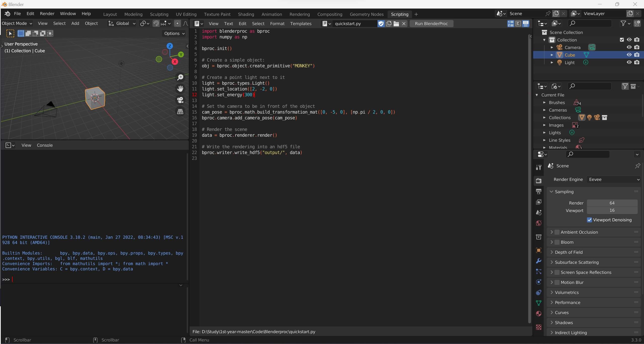Click the new text datablock copy icon

tap(389, 24)
